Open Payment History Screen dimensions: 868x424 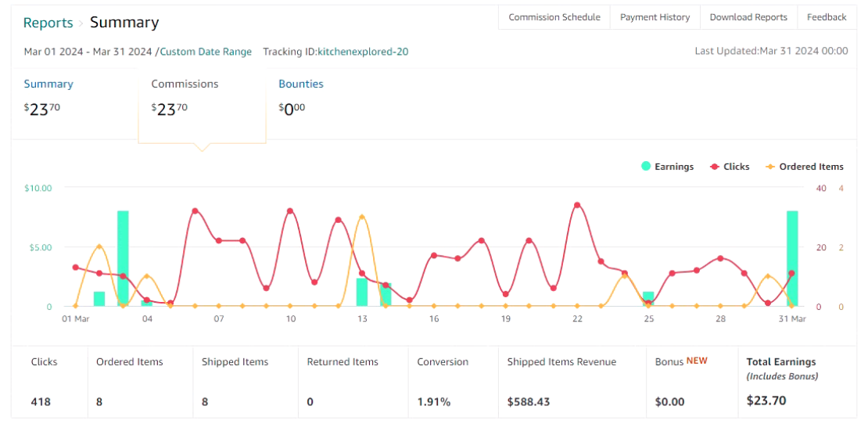tap(655, 17)
